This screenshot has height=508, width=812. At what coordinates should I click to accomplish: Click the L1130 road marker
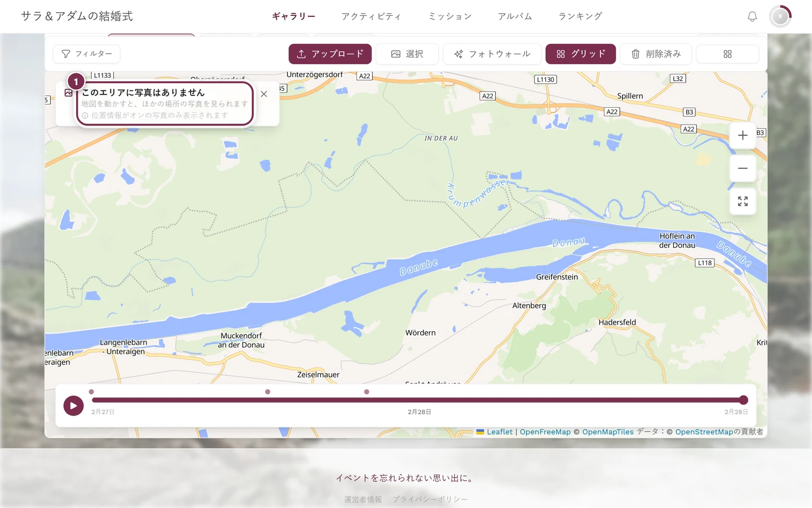click(546, 80)
